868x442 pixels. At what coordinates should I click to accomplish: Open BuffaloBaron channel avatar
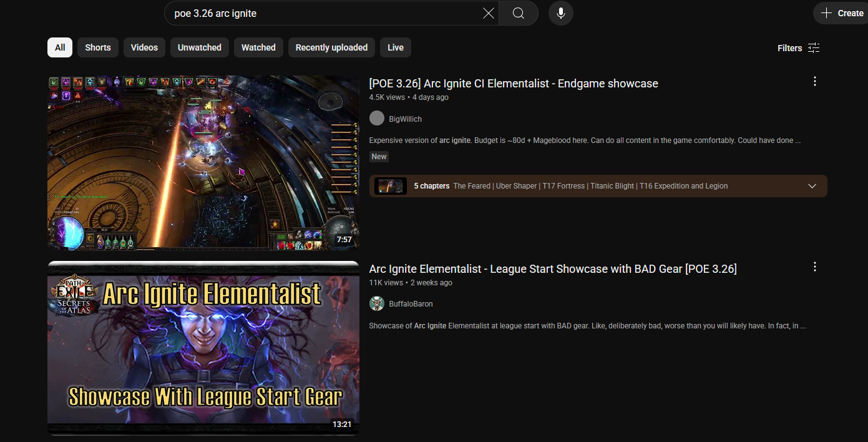coord(377,304)
